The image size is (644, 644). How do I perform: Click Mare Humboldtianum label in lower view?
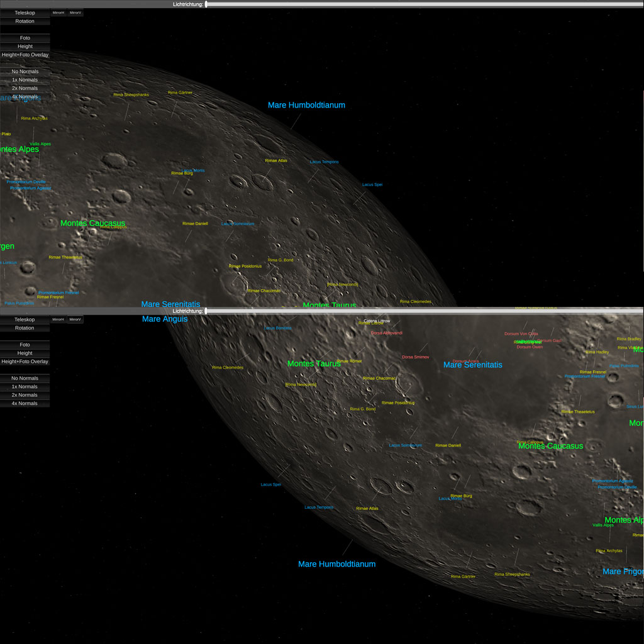click(x=337, y=564)
